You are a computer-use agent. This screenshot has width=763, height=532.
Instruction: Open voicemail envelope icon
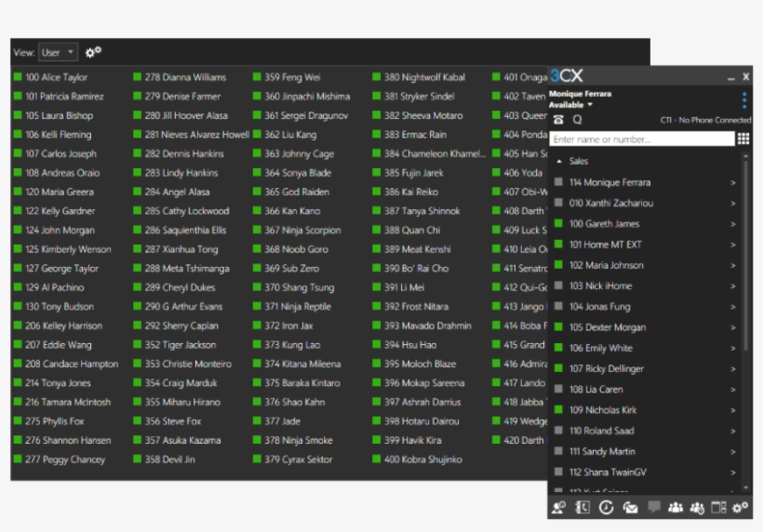point(630,508)
